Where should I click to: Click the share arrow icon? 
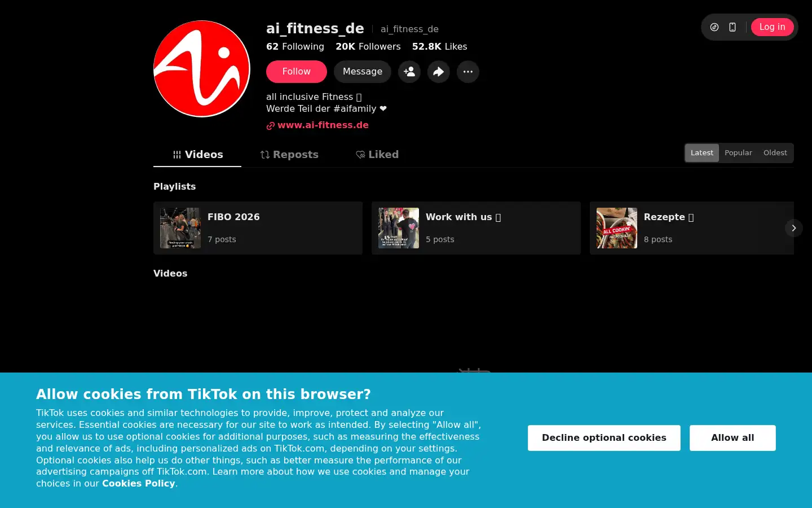click(x=439, y=72)
